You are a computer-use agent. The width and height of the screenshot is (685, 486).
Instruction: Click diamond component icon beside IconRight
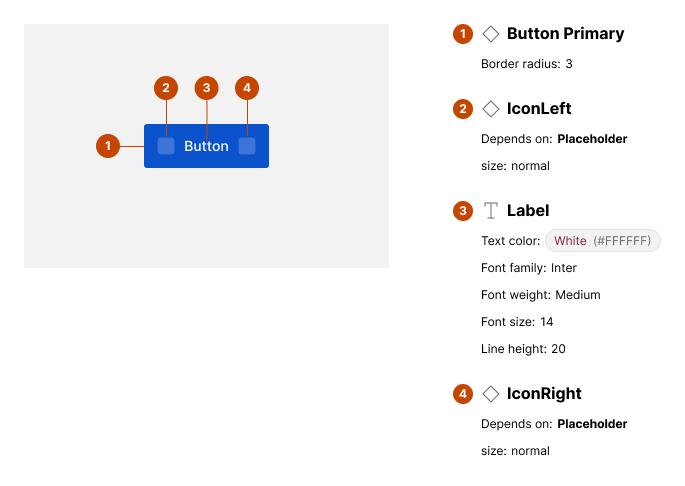tap(491, 394)
